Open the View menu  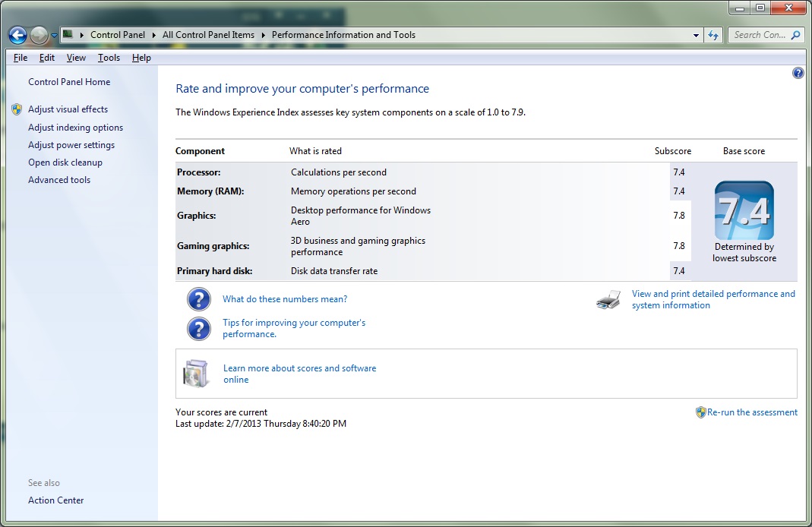(76, 58)
